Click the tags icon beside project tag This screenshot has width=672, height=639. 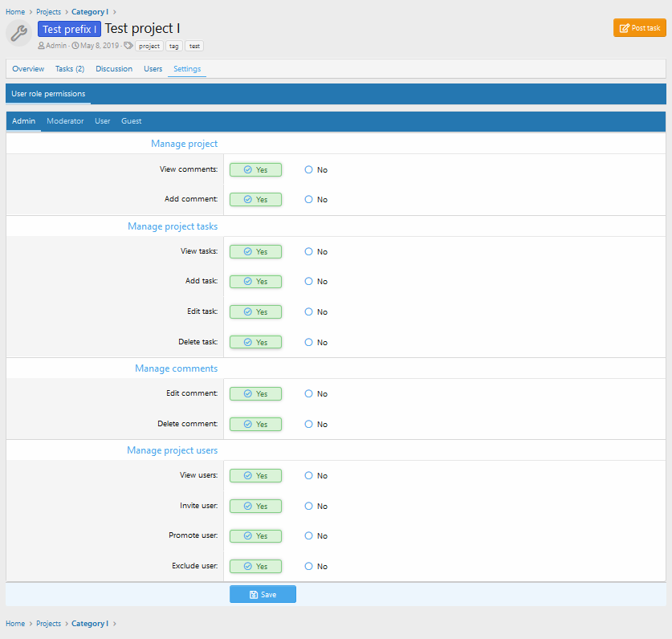(128, 46)
